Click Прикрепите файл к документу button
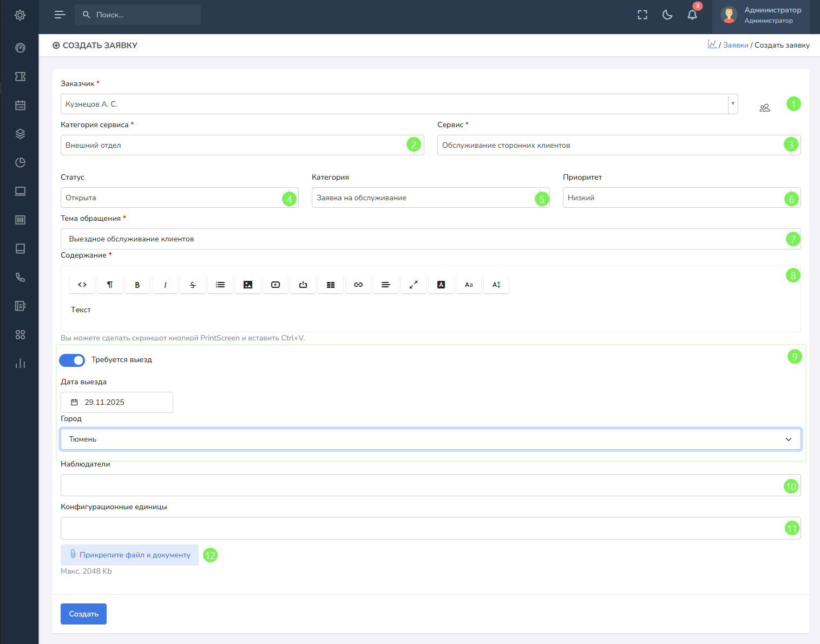820x644 pixels. (x=129, y=555)
